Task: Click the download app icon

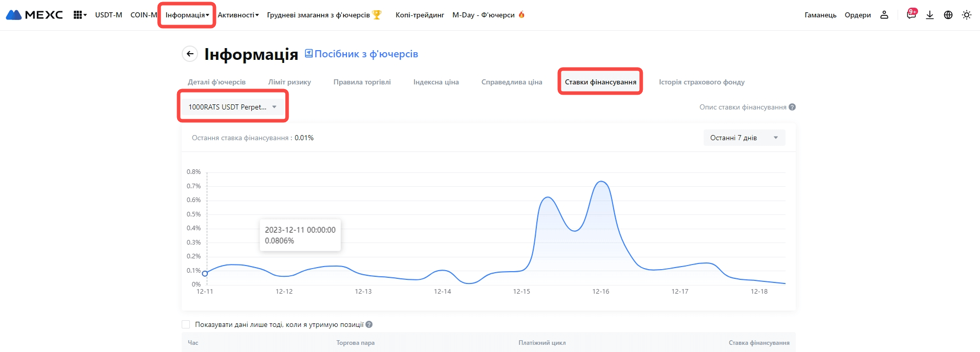Action: (x=930, y=15)
